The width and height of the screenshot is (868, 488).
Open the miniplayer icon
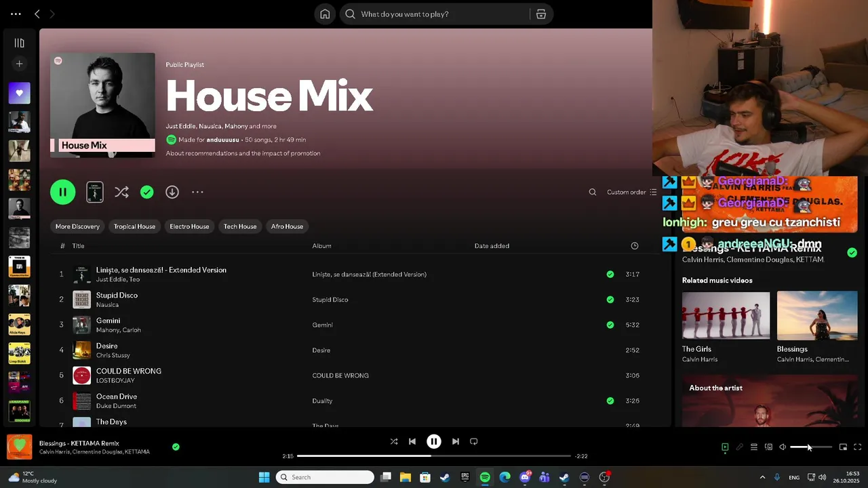click(843, 447)
